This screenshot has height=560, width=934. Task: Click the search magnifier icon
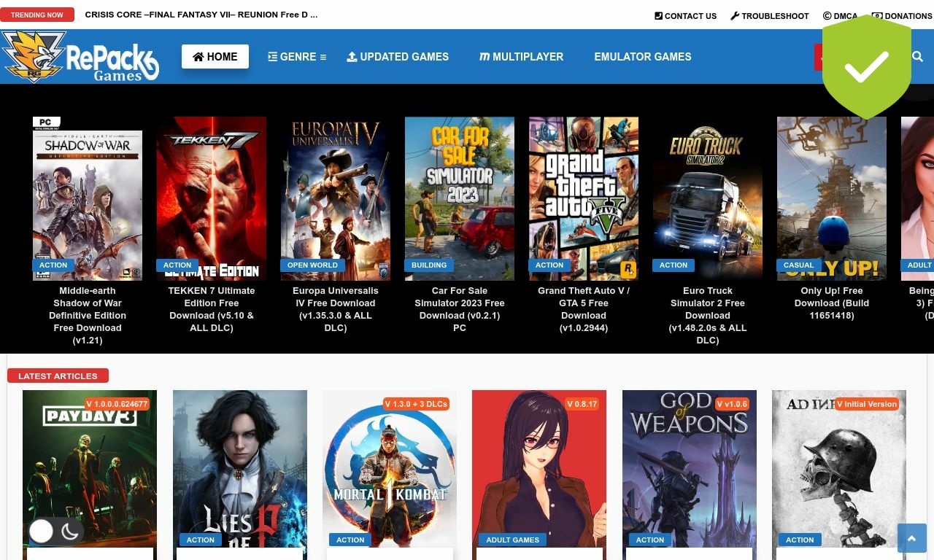(918, 56)
